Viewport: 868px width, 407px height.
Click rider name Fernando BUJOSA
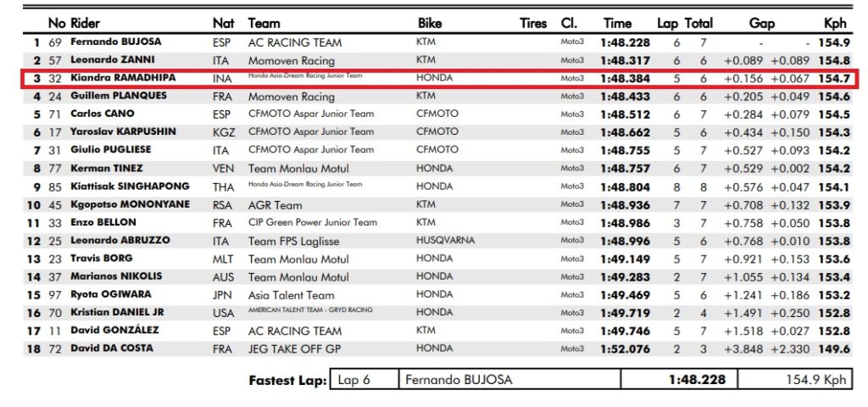(x=115, y=42)
